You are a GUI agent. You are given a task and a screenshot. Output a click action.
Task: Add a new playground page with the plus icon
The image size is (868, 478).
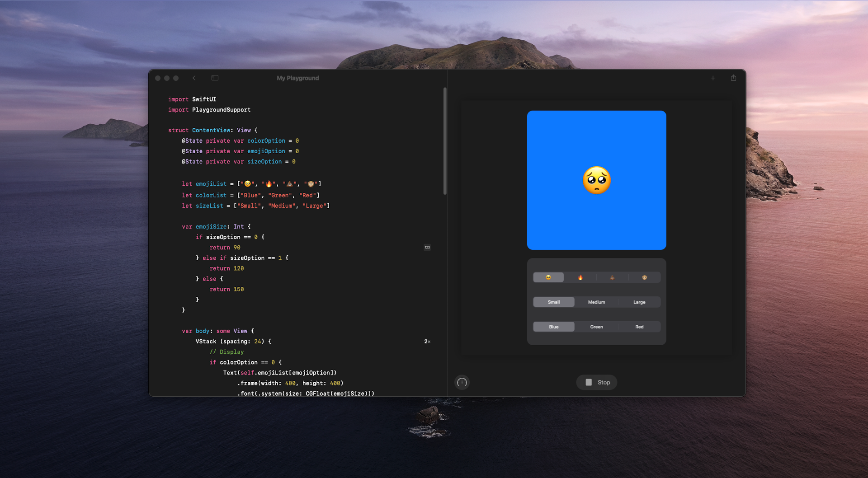(x=713, y=78)
